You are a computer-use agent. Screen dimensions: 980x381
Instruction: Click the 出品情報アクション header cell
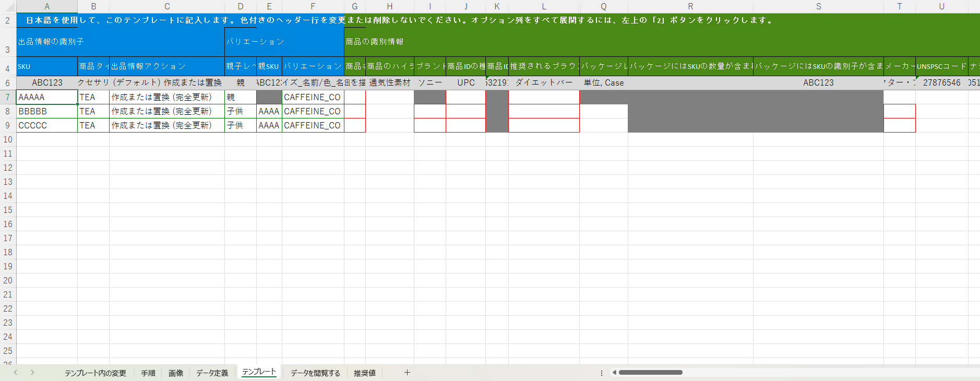(167, 66)
